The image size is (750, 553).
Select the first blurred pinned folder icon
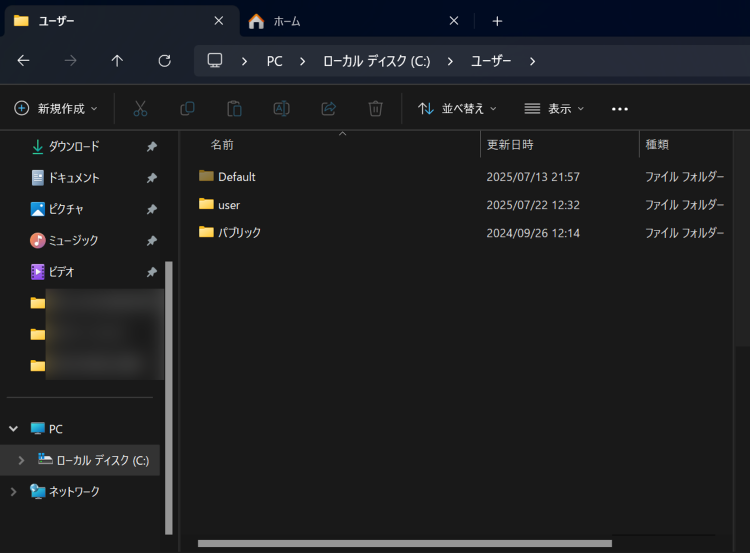click(38, 303)
